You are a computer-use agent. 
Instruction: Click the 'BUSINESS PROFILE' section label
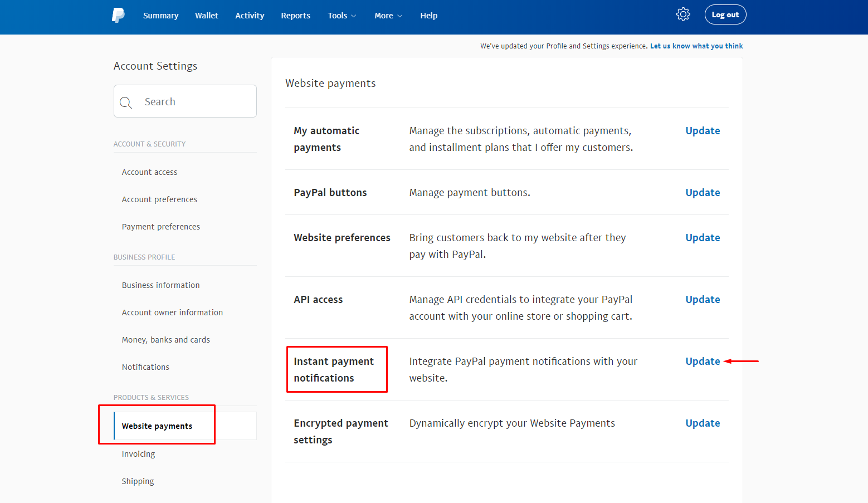[144, 257]
